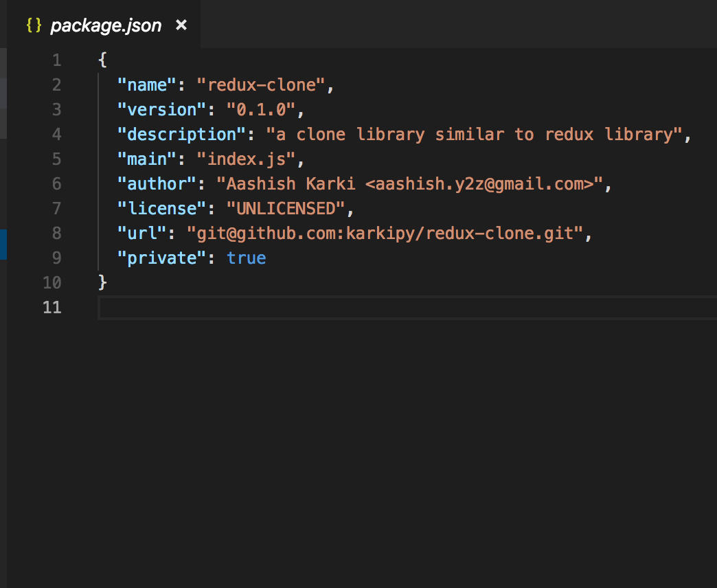Click line number 5 beside the main field
The height and width of the screenshot is (588, 717).
(x=56, y=159)
